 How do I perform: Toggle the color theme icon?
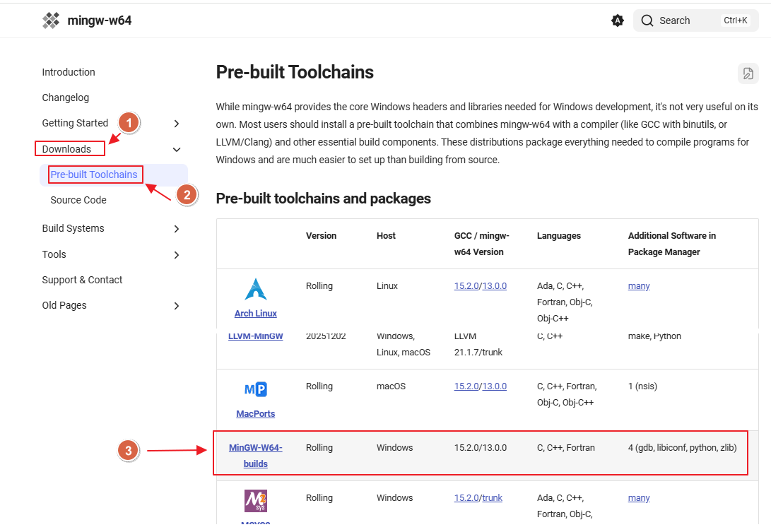click(x=618, y=20)
